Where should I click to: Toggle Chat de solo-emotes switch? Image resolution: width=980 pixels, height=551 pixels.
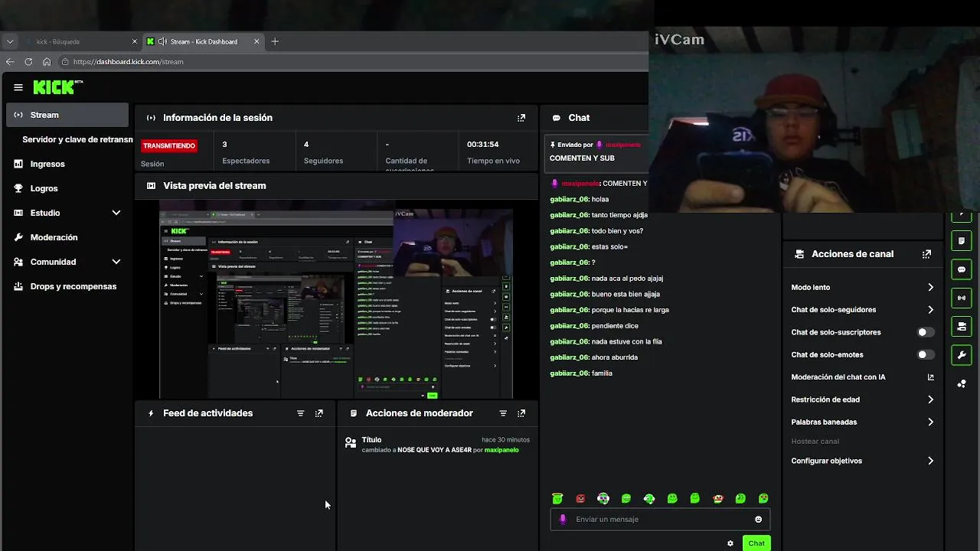point(926,355)
